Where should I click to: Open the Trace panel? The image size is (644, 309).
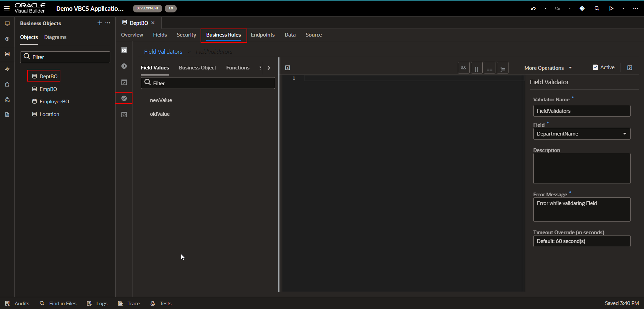[x=129, y=303]
